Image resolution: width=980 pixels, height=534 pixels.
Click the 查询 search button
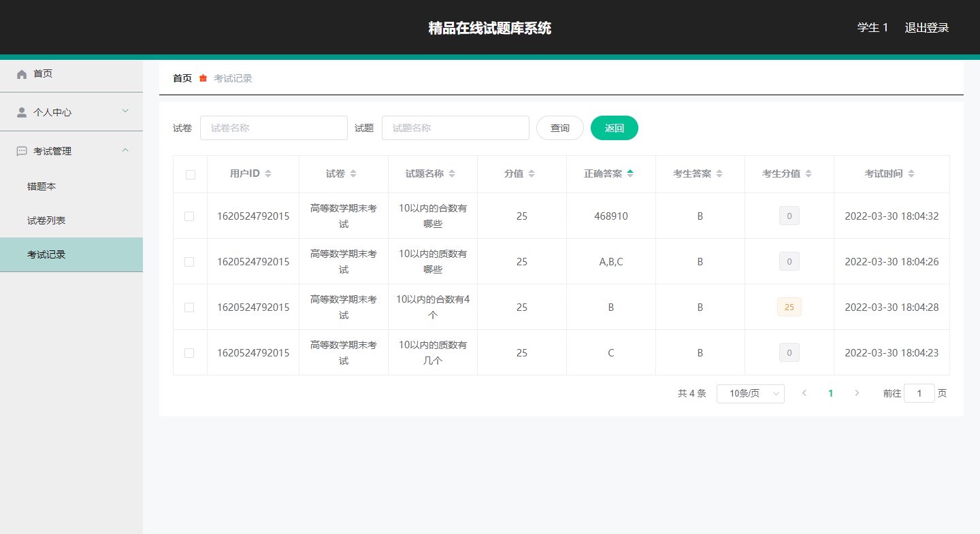tap(559, 128)
